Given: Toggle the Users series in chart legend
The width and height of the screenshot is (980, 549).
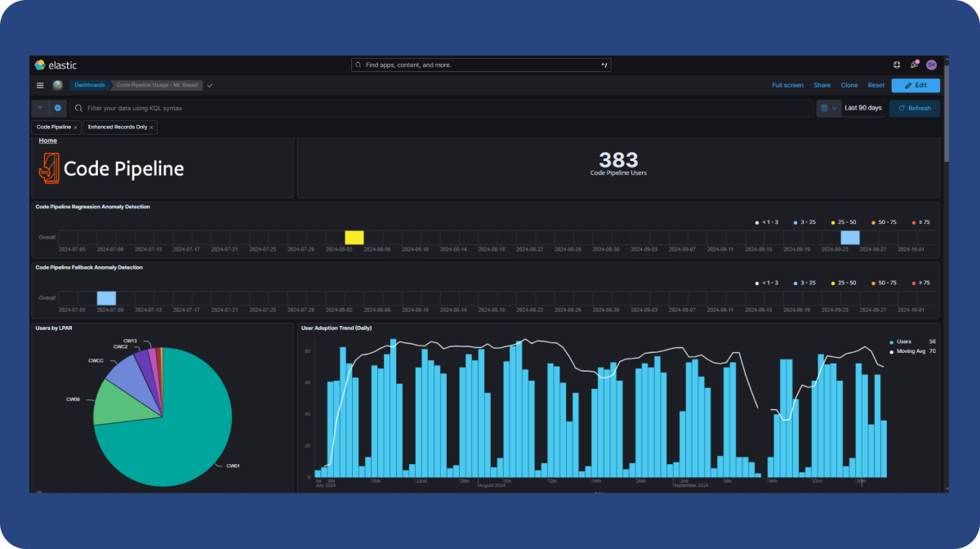Looking at the screenshot, I should (x=903, y=341).
